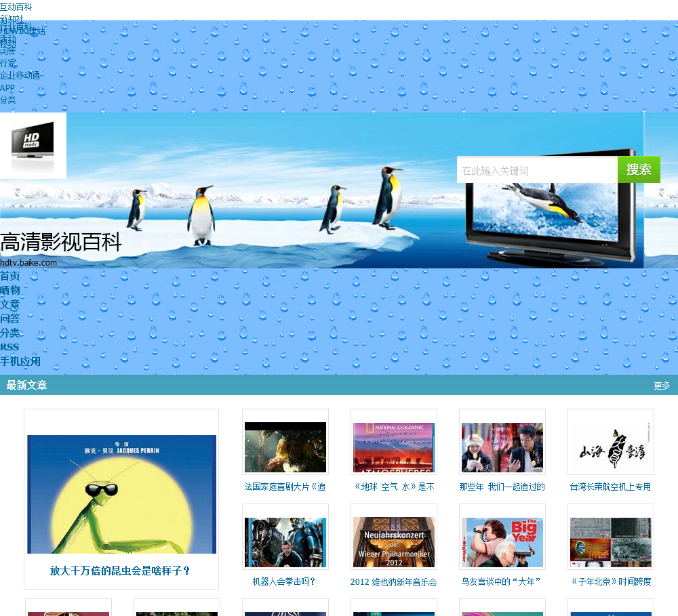Open the National Geographic thumbnail image
Screen dimensions: 678x616
coord(394,447)
